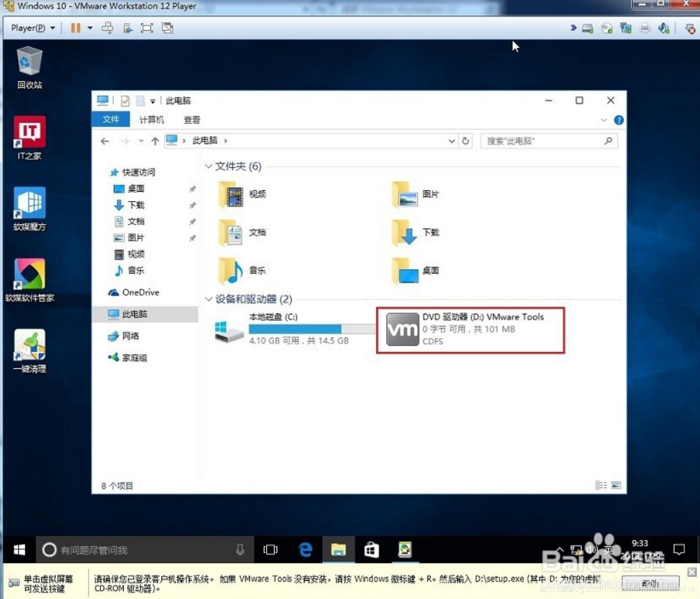Select 桌面 in the navigation pane
Image resolution: width=700 pixels, height=599 pixels.
coord(136,189)
